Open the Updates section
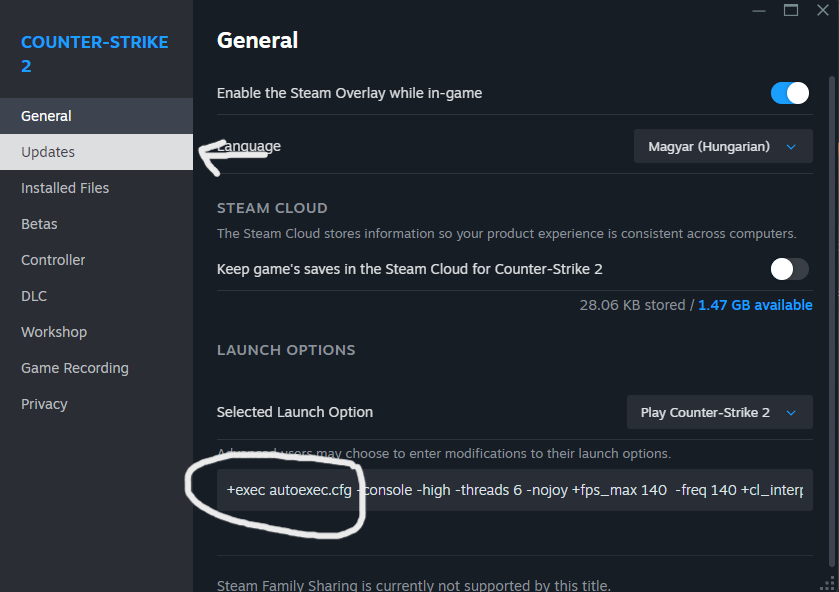This screenshot has width=839, height=592. tap(96, 152)
